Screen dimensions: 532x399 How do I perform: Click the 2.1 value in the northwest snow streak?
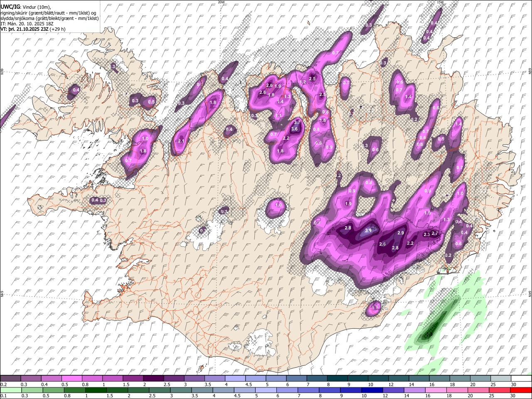[181, 141]
